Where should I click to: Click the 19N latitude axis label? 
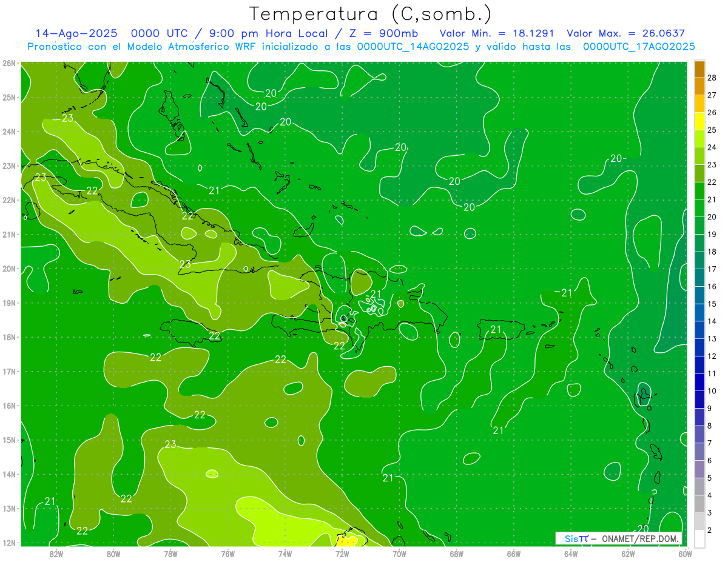[x=9, y=303]
